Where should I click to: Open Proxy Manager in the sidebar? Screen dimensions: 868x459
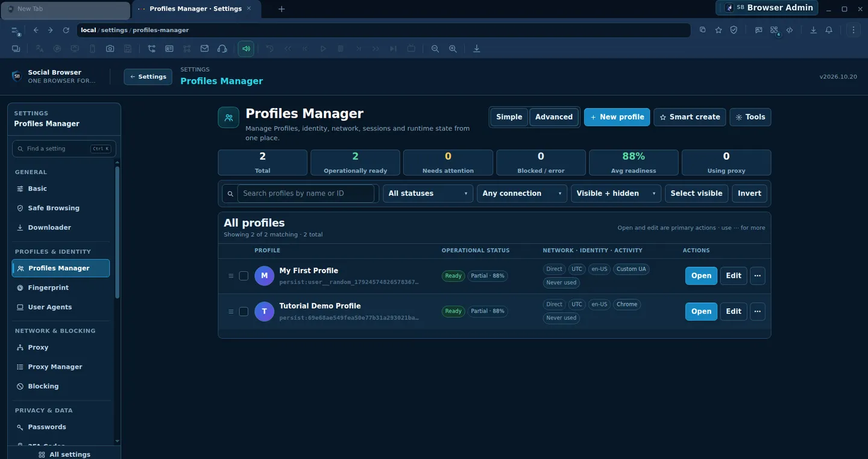click(61, 367)
